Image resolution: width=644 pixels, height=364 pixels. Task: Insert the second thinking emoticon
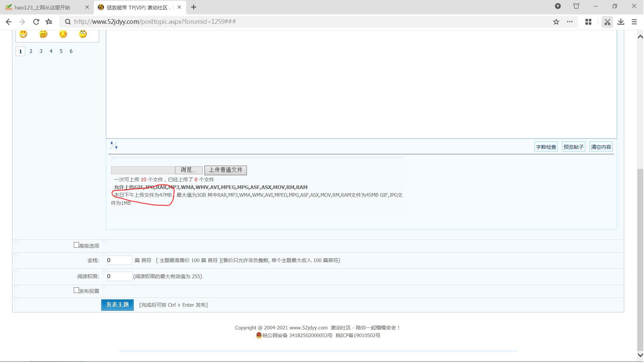[43, 34]
